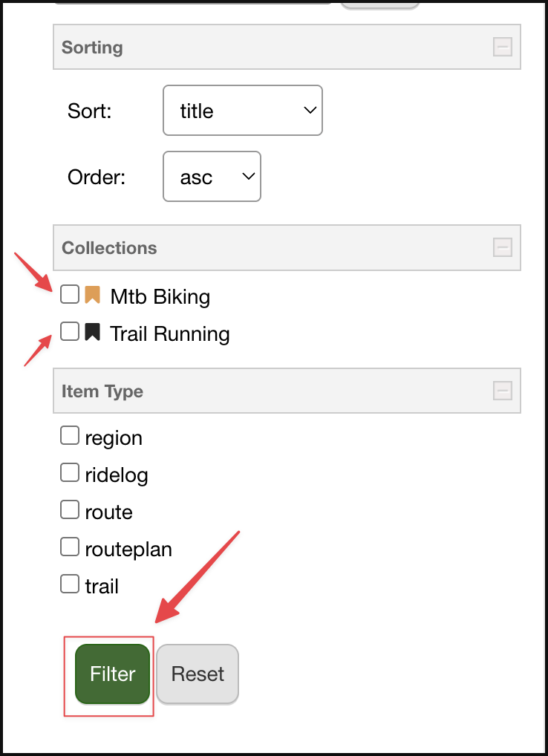Click the Reset button
Image resolution: width=548 pixels, height=756 pixels.
coord(198,674)
